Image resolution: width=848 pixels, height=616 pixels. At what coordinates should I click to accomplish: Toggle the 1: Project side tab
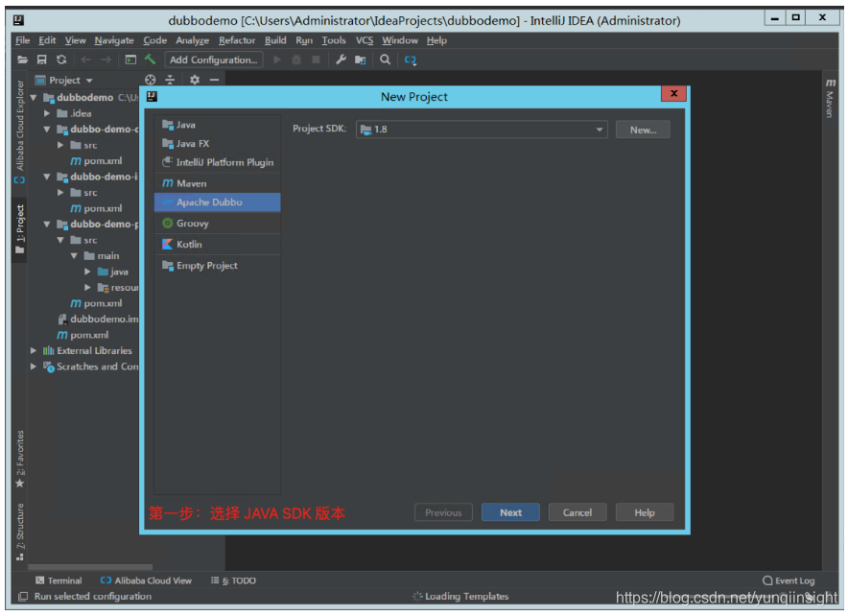coord(20,229)
